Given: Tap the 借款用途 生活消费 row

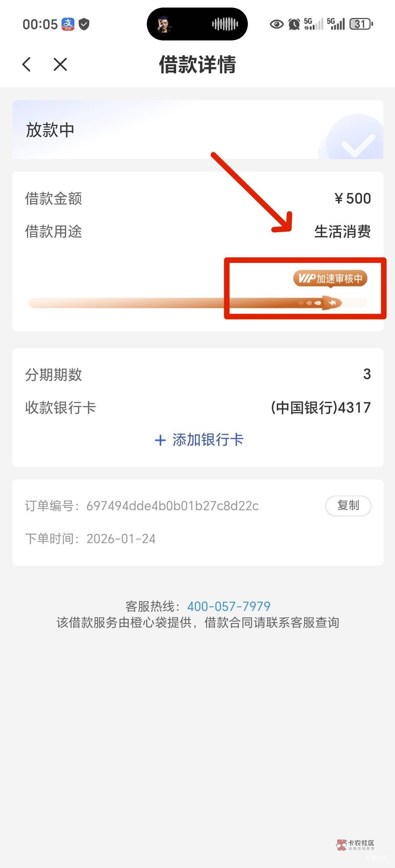Looking at the screenshot, I should click(198, 231).
